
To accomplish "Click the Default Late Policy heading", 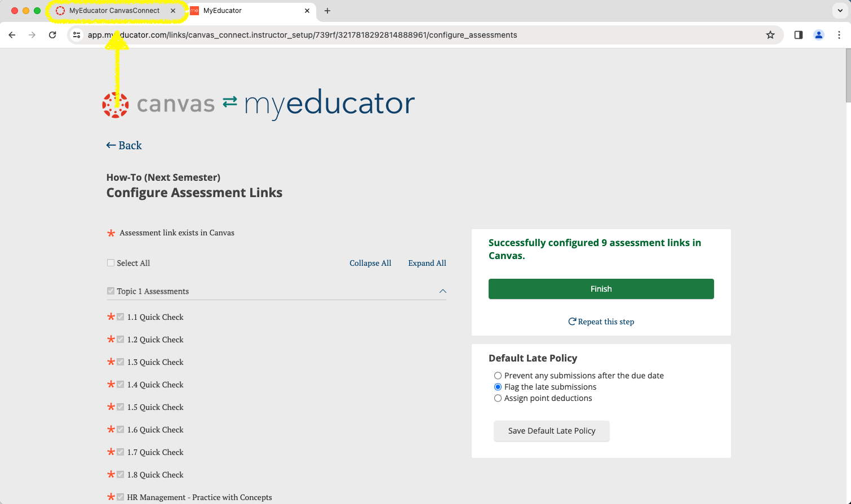I will [x=533, y=358].
